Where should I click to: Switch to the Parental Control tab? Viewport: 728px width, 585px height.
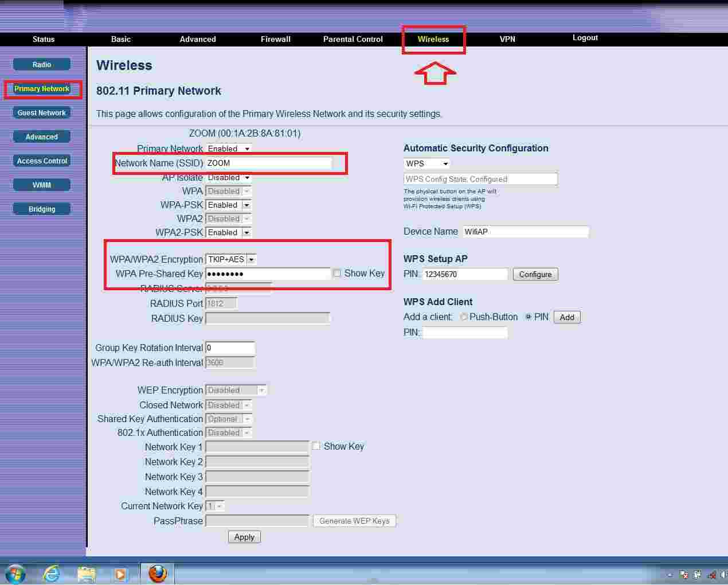(353, 39)
